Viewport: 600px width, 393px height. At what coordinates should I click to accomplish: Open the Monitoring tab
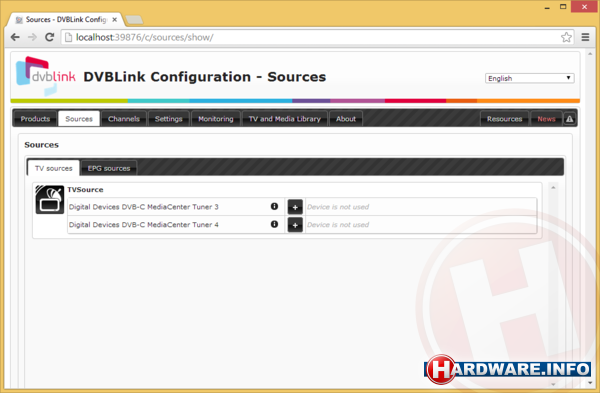(x=215, y=119)
